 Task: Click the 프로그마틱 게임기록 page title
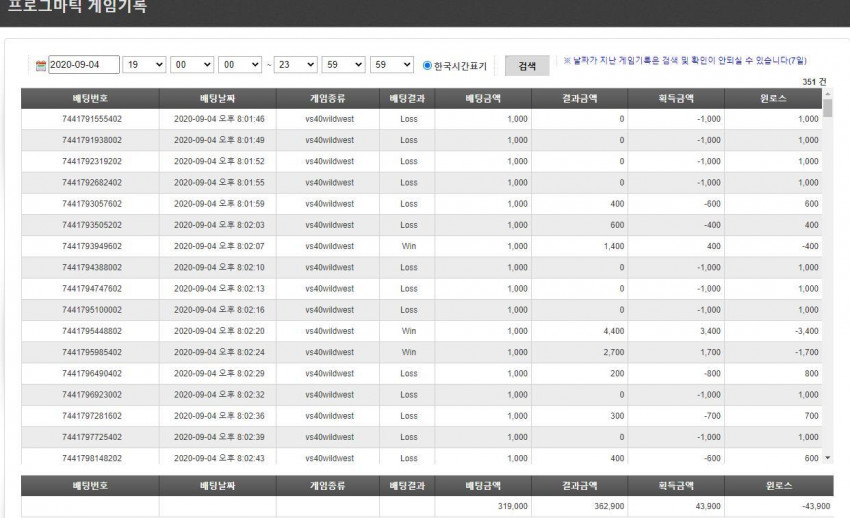point(76,6)
